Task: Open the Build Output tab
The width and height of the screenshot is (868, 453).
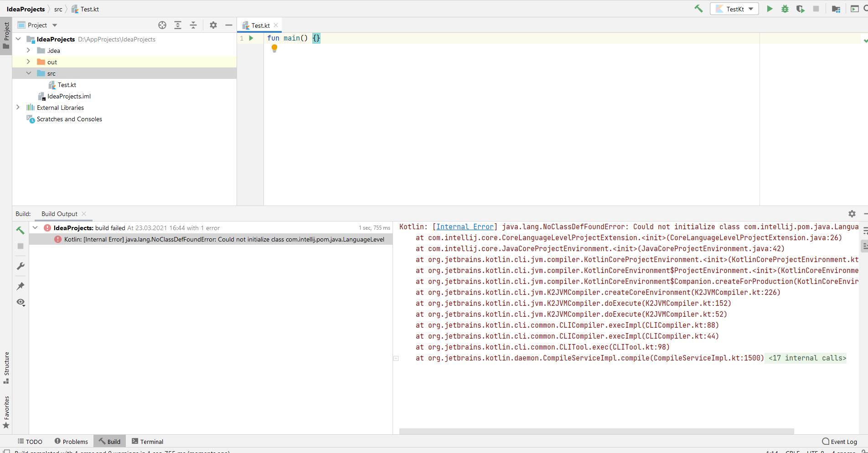Action: pyautogui.click(x=59, y=214)
